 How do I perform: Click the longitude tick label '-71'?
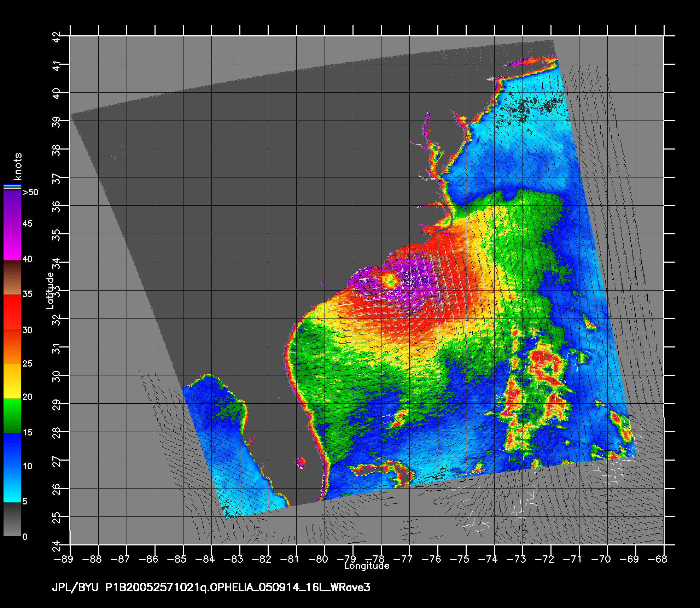[572, 559]
